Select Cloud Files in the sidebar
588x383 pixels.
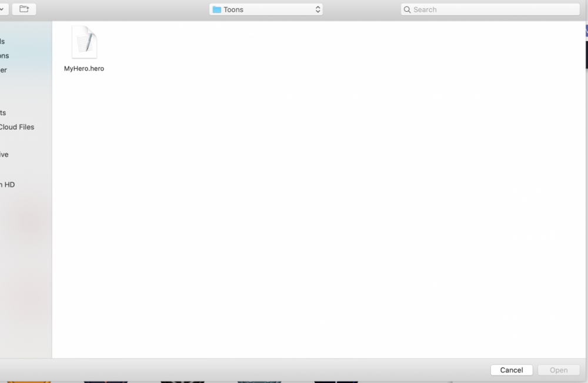(17, 127)
